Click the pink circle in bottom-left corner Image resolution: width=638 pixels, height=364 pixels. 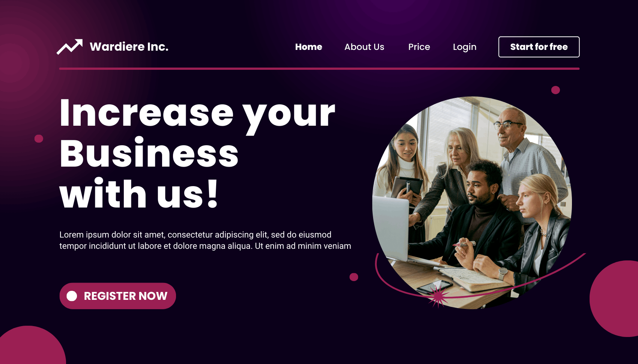32,345
